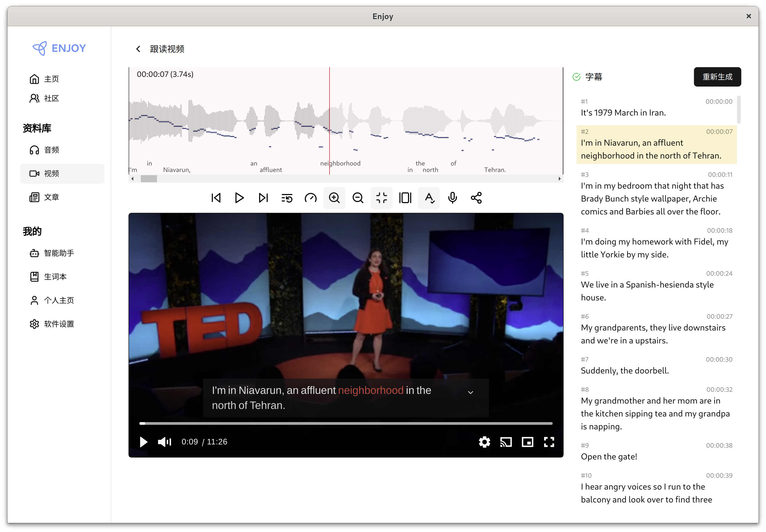This screenshot has height=532, width=766.
Task: Click the waveform scrollbar right arrow
Action: coord(559,179)
